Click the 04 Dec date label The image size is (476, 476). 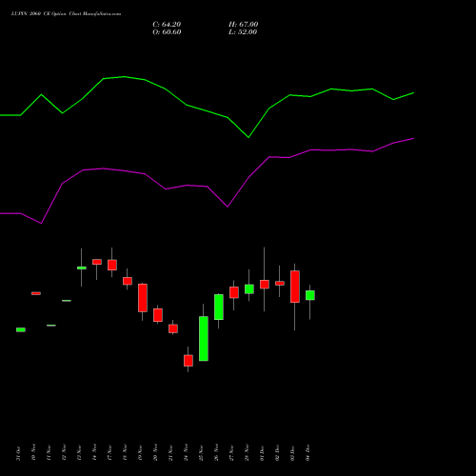307,452
